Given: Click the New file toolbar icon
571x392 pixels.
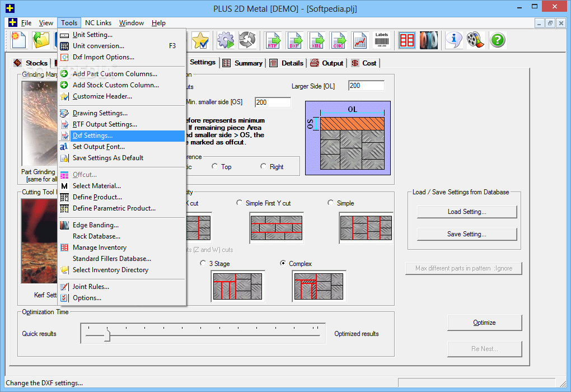Looking at the screenshot, I should (18, 40).
